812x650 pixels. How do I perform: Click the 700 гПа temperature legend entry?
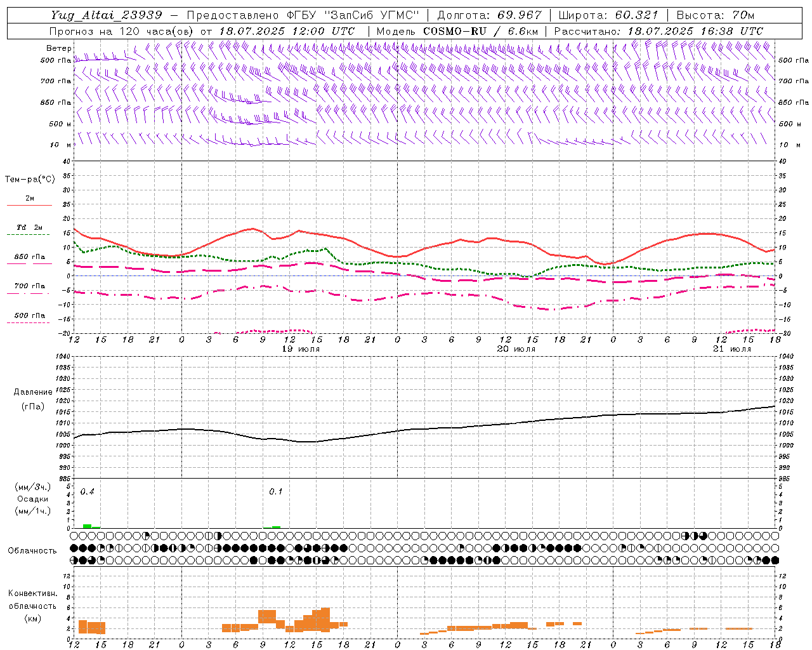point(29,286)
